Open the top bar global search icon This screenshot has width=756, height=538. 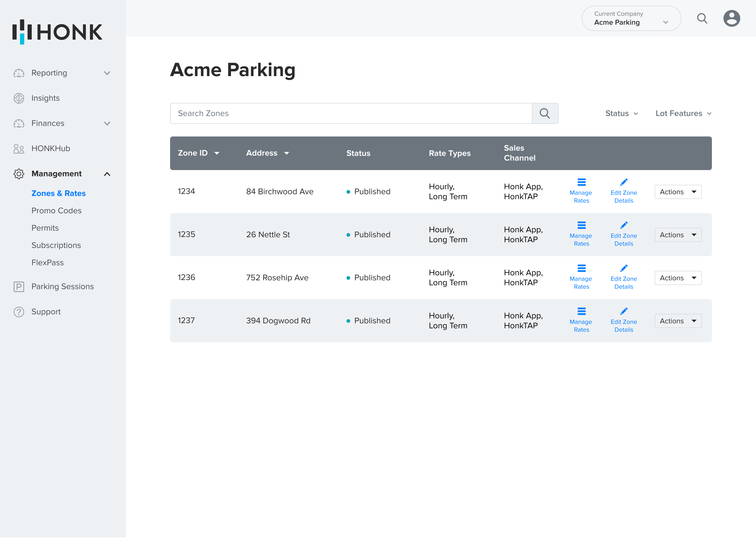pos(702,19)
